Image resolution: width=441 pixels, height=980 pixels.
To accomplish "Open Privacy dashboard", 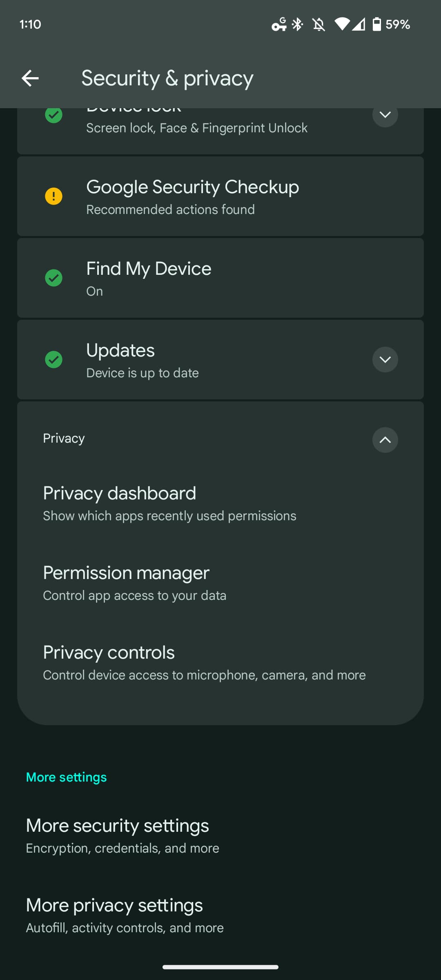I will pyautogui.click(x=169, y=503).
